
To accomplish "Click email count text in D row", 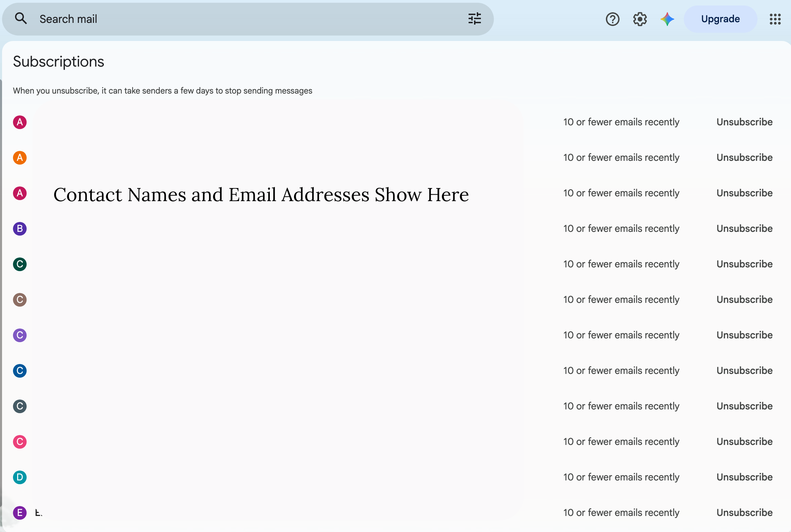I will point(621,477).
